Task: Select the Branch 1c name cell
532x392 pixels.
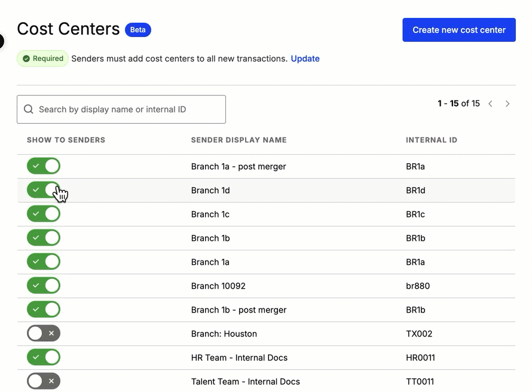Action: click(210, 215)
